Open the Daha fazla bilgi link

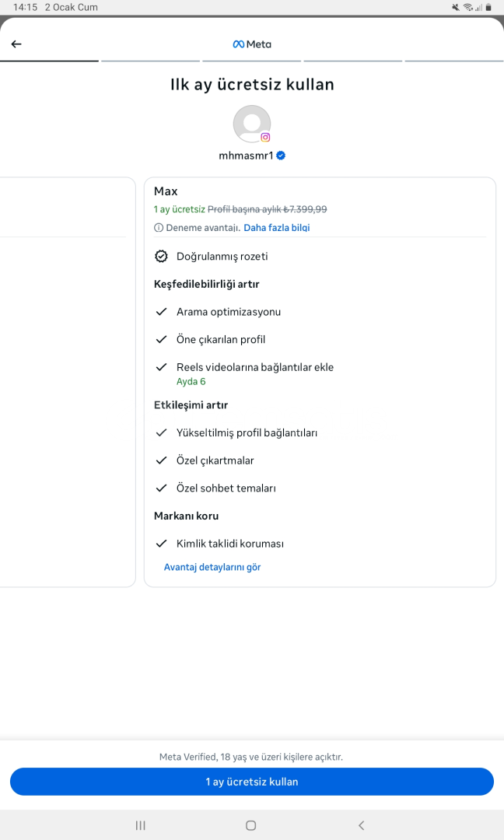[x=276, y=228]
